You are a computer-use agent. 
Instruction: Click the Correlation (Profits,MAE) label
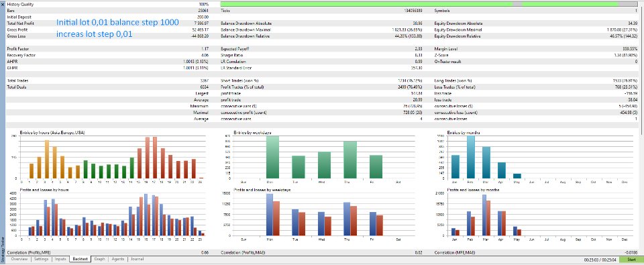(242, 253)
